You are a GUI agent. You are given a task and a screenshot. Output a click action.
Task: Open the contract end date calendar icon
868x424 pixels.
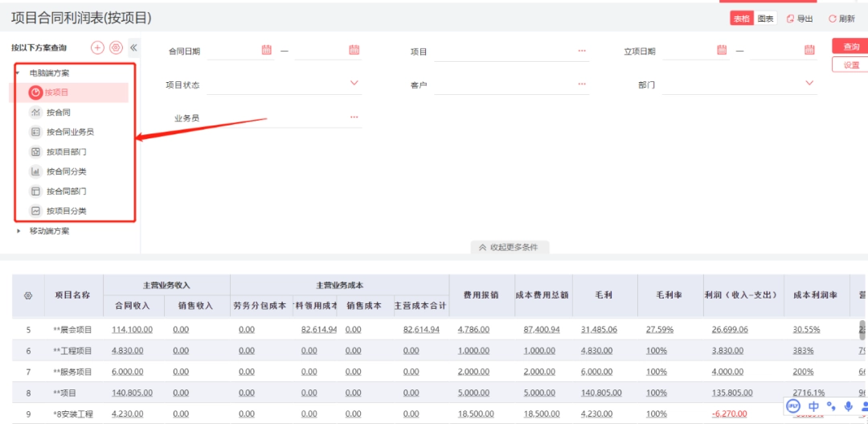point(354,50)
